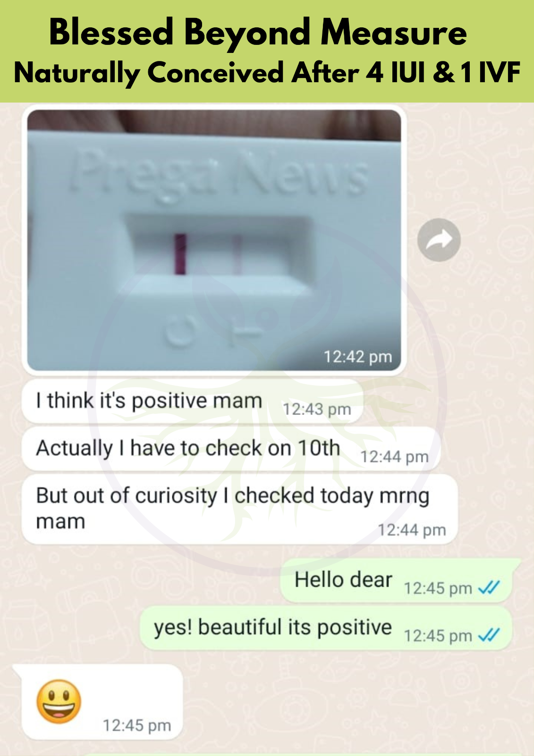Tap the forward arrow beside the photo
Viewport: 534px width, 756px height.
pos(439,240)
